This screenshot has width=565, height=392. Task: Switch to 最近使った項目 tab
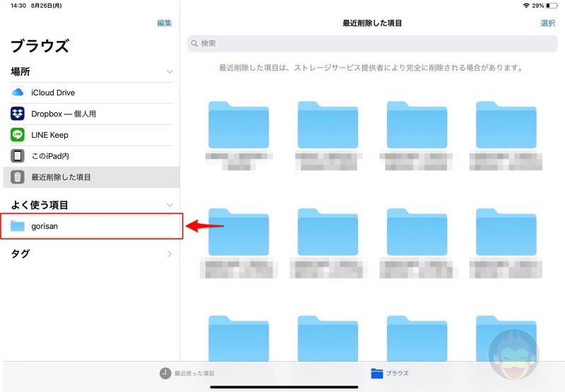tap(187, 373)
